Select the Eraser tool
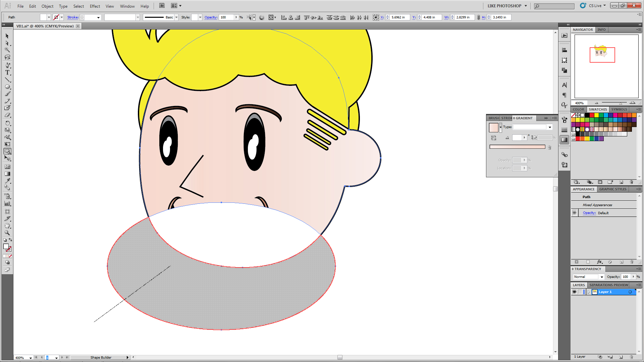The width and height of the screenshot is (644, 362). (7, 115)
